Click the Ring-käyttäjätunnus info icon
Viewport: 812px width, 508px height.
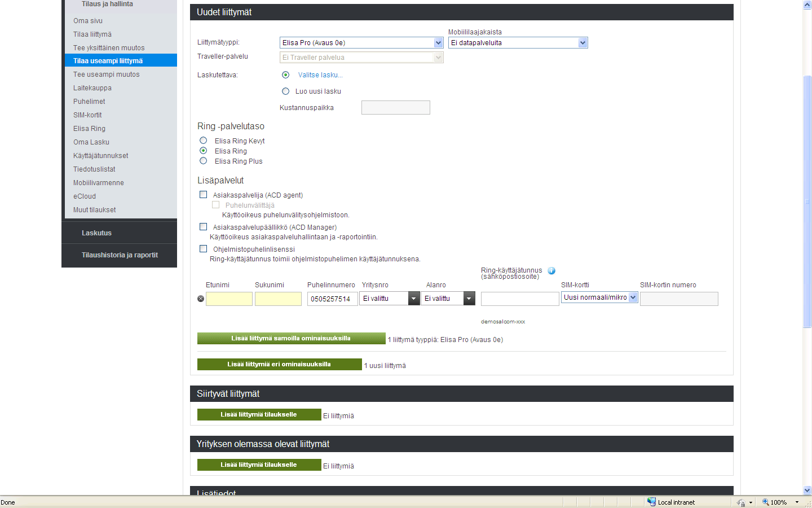(551, 271)
